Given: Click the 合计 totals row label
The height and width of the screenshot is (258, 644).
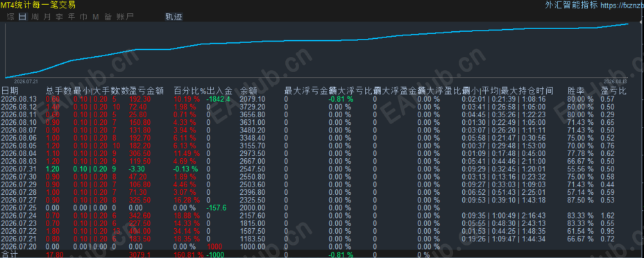Looking at the screenshot, I should pyautogui.click(x=10, y=255).
